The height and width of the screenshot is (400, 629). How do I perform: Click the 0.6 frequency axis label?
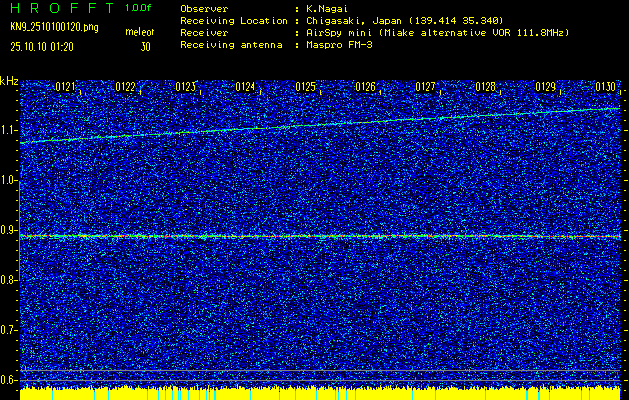[9, 380]
